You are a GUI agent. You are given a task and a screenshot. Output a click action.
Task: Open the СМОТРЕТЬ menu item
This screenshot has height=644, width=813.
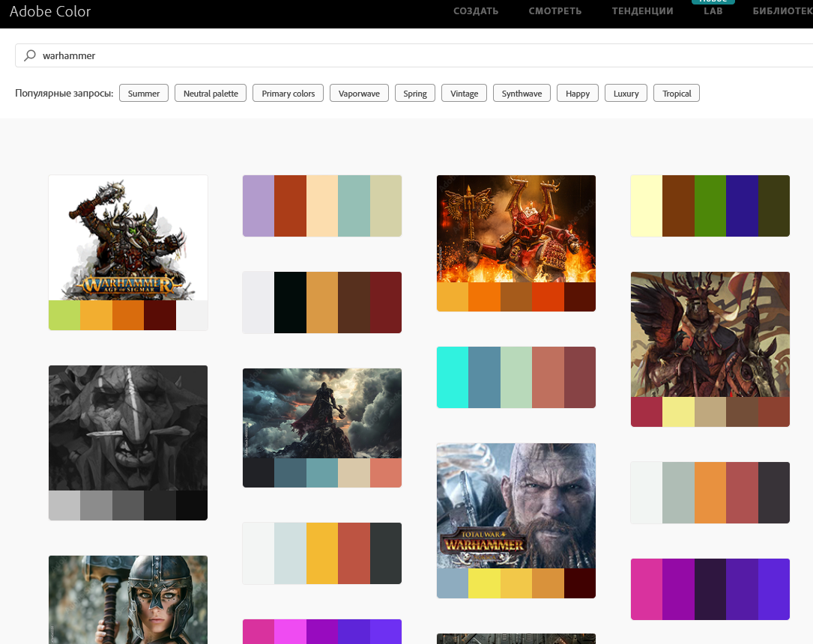[554, 11]
